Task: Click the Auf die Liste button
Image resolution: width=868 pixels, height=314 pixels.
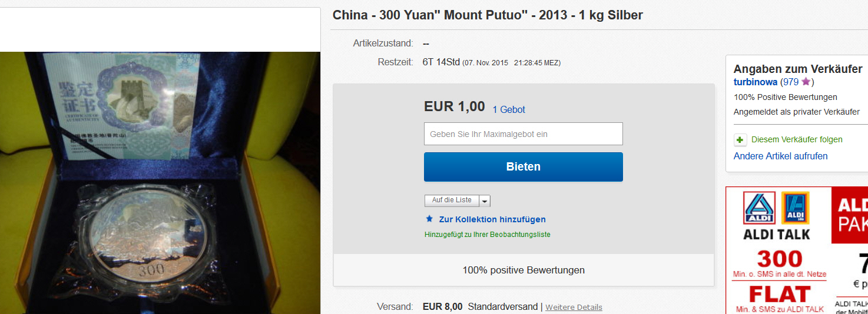Action: (452, 201)
